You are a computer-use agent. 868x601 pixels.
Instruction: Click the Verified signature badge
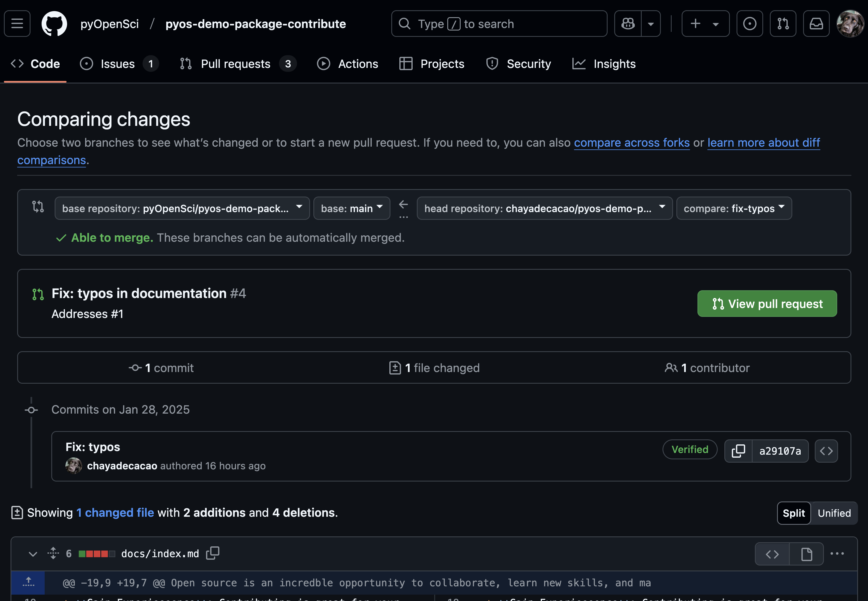(x=690, y=450)
